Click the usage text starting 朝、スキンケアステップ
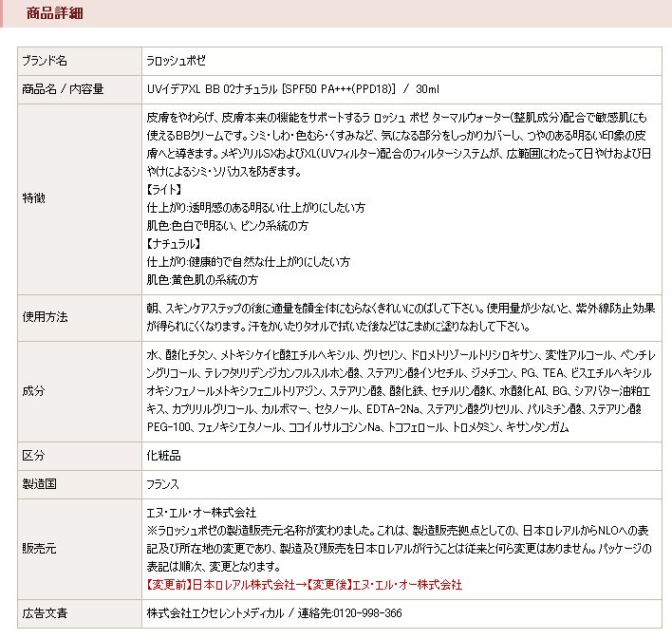Screen dimensions: 672x639 tap(401, 317)
